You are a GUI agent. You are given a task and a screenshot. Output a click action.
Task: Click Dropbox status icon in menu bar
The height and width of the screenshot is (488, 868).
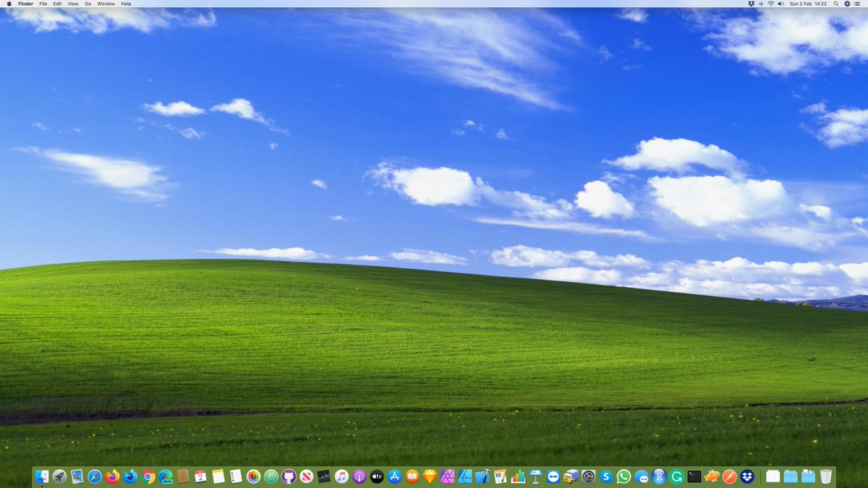coord(752,4)
